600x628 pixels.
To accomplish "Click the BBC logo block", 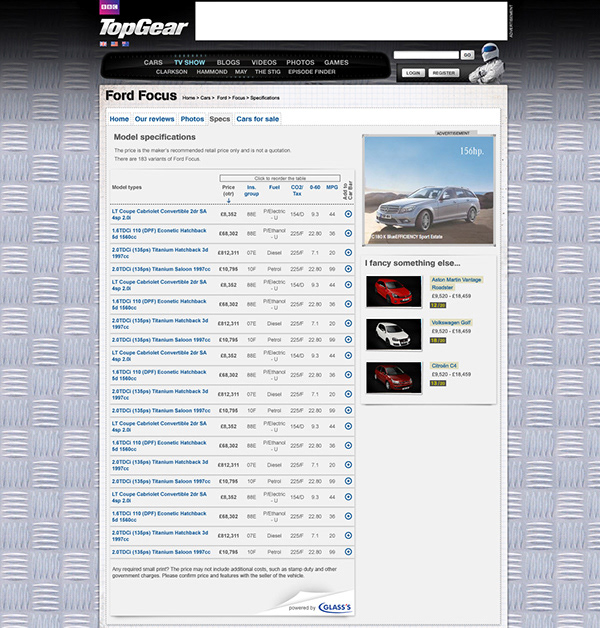I will [109, 7].
